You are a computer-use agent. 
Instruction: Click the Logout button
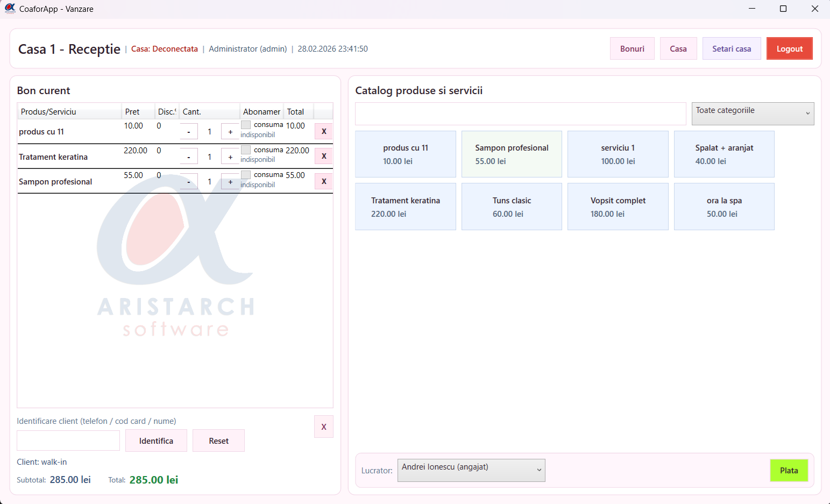click(x=790, y=48)
